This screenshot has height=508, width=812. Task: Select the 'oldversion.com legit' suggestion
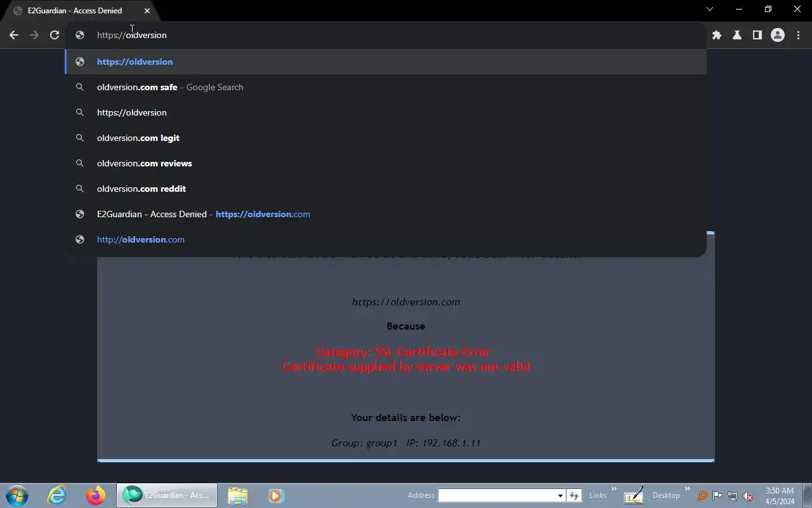point(386,138)
